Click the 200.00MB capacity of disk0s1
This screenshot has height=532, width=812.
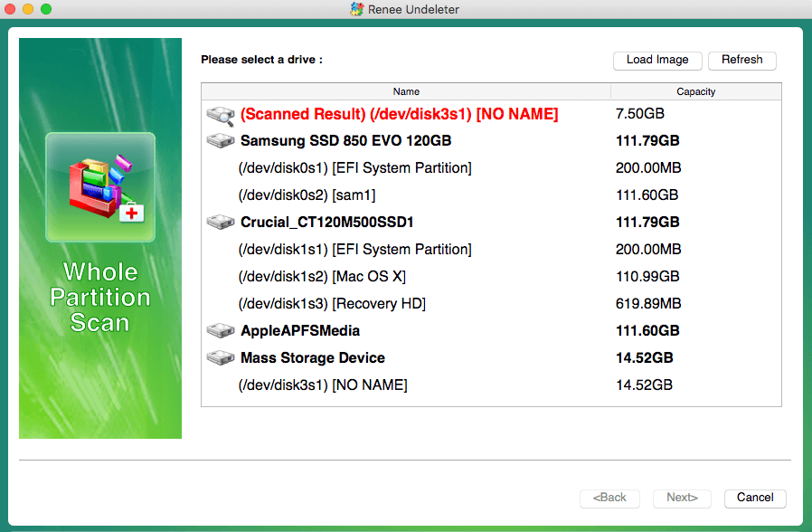coord(648,168)
